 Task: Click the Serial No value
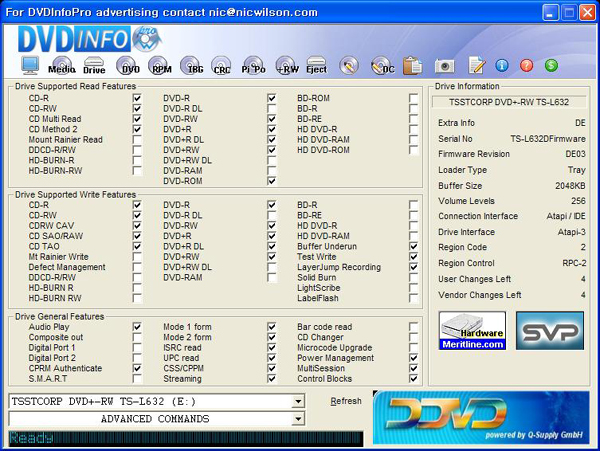pos(548,138)
